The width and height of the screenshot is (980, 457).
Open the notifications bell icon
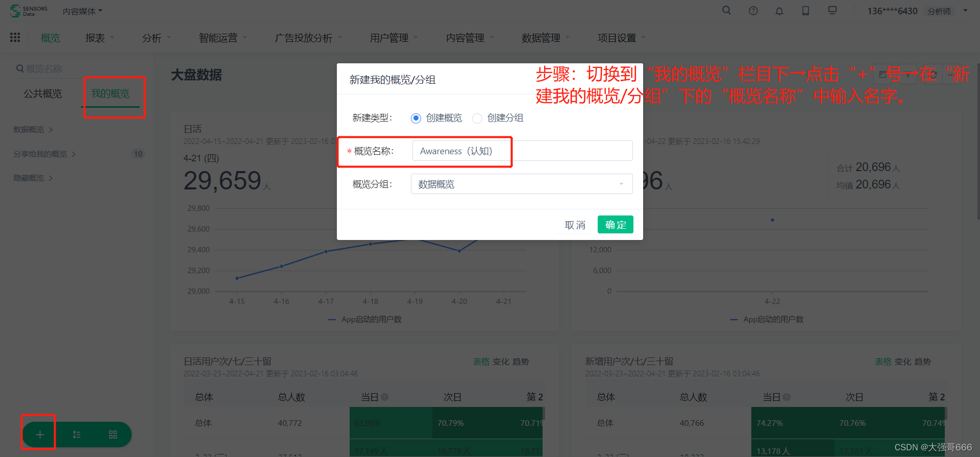pyautogui.click(x=779, y=11)
